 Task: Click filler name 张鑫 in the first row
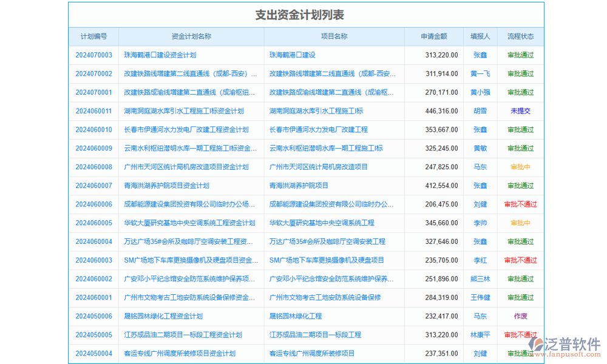pyautogui.click(x=480, y=55)
